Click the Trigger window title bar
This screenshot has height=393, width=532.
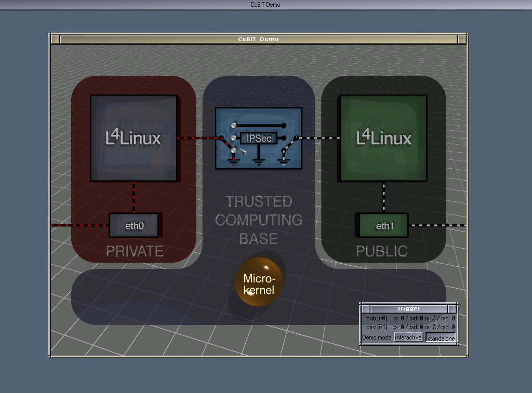coord(408,309)
